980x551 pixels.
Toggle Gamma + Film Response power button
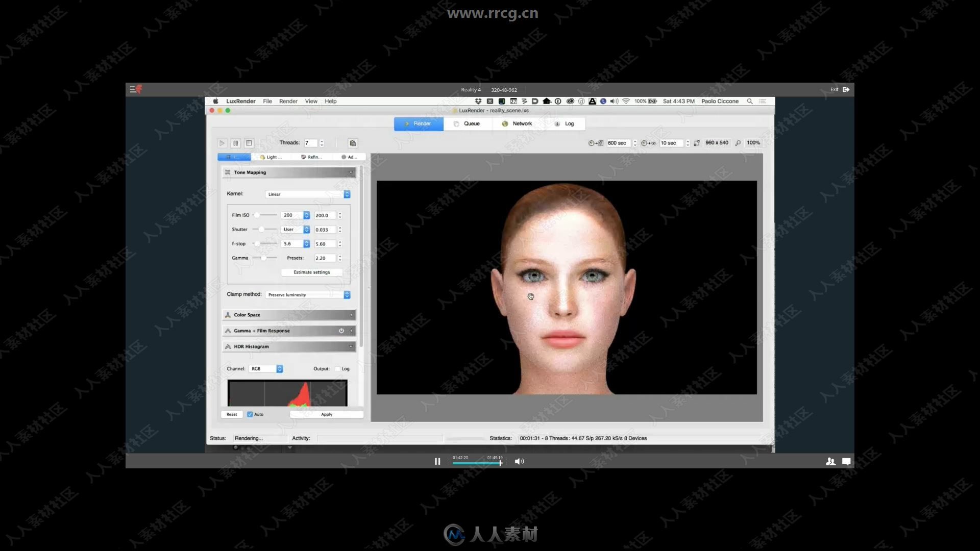click(x=341, y=331)
